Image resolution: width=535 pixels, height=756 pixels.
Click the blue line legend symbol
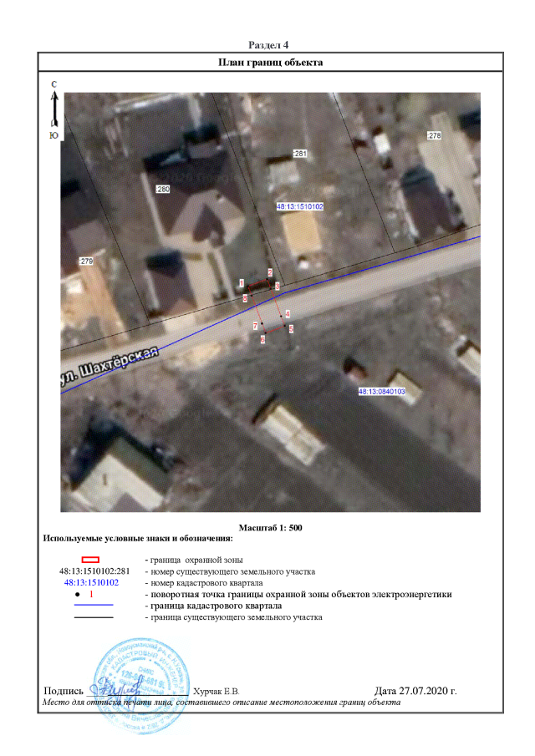coord(94,605)
